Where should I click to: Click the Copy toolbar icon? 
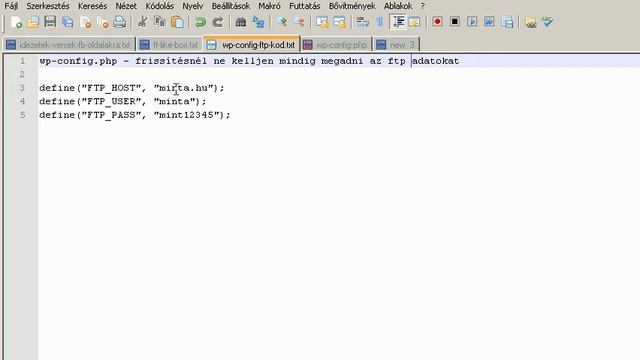pyautogui.click(x=160, y=22)
